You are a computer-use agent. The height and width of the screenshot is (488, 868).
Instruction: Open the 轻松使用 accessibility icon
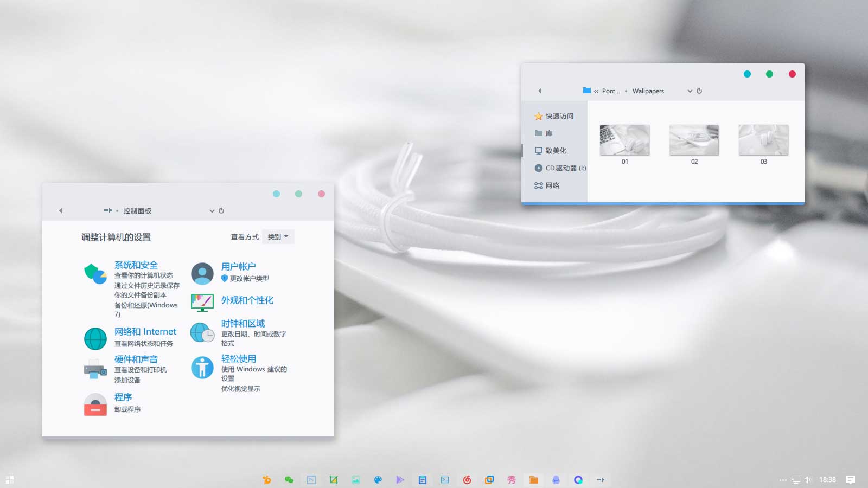(x=202, y=368)
